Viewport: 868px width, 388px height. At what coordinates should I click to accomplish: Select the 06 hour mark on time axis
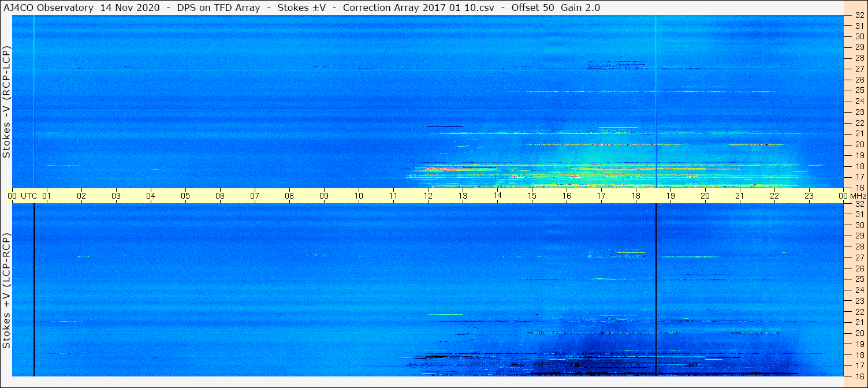(x=220, y=196)
